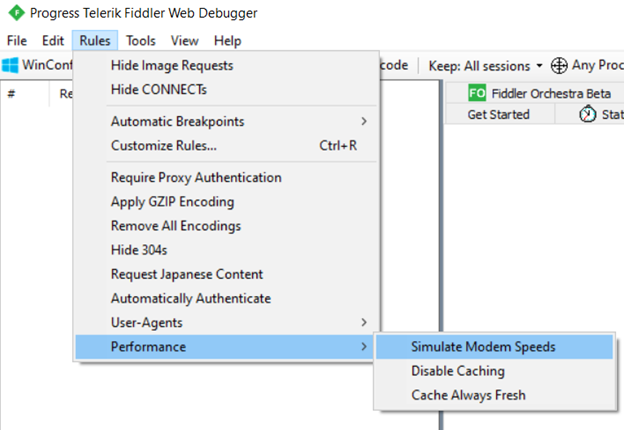Click the Statistics stopwatch icon
Image resolution: width=624 pixels, height=430 pixels.
point(587,115)
